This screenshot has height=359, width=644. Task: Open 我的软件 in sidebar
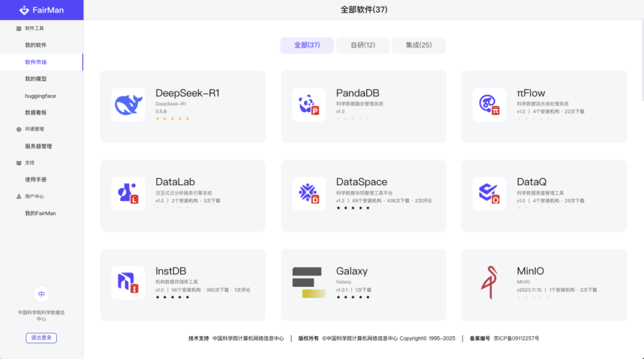point(42,45)
